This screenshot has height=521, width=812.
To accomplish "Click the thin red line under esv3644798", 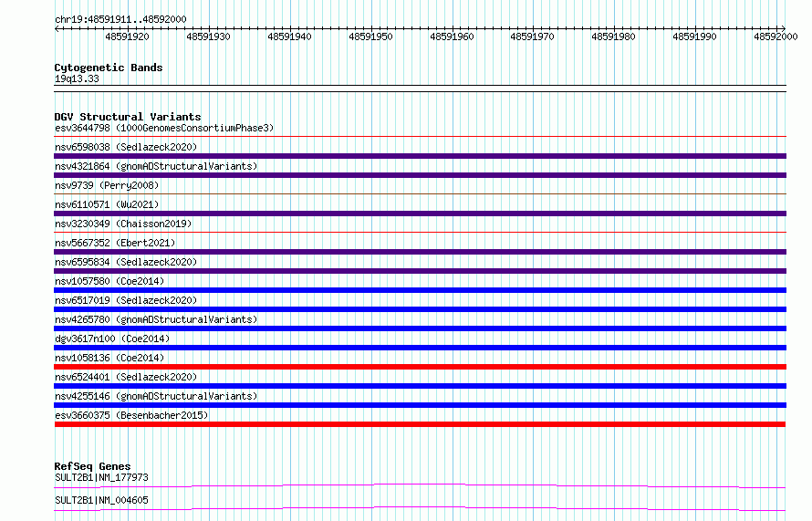I will click(x=420, y=137).
